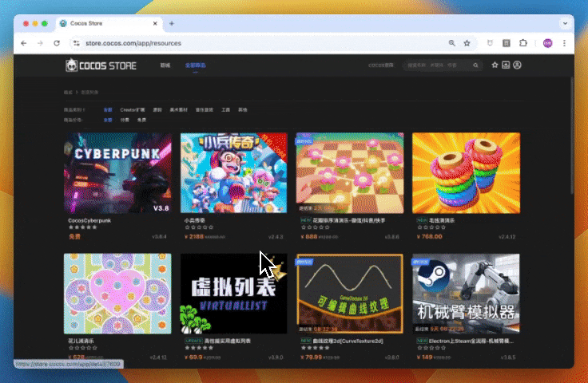Click the ¥888 price text
The width and height of the screenshot is (588, 383).
[x=309, y=237]
